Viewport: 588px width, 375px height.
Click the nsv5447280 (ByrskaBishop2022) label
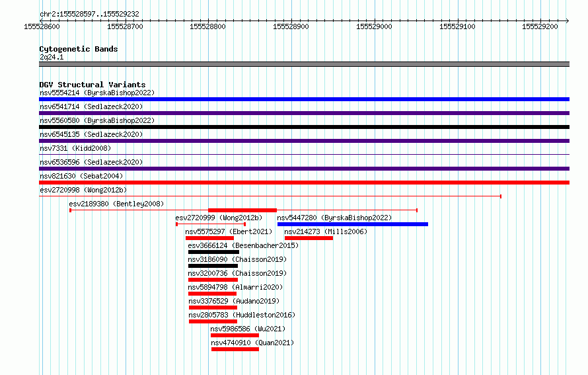(x=334, y=218)
